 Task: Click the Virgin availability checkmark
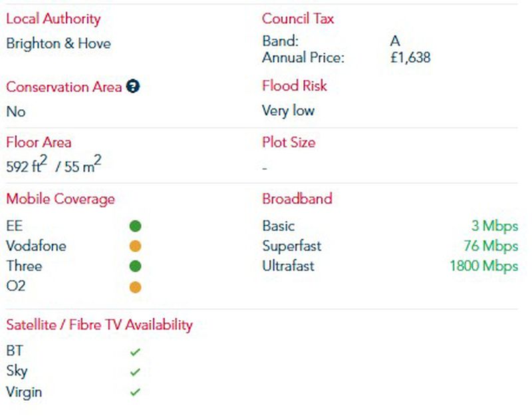pyautogui.click(x=136, y=392)
